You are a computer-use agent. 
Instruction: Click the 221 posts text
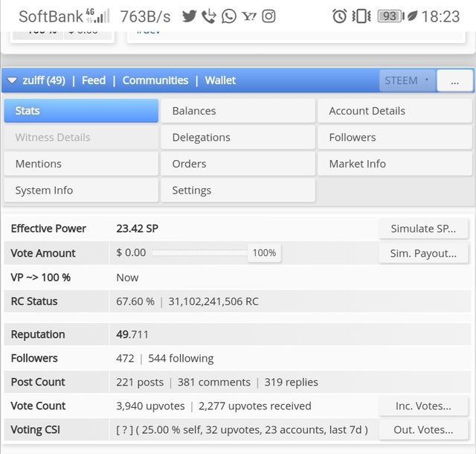pyautogui.click(x=140, y=383)
